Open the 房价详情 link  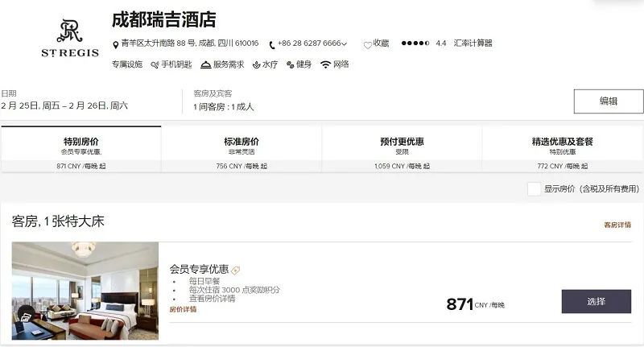tap(184, 309)
